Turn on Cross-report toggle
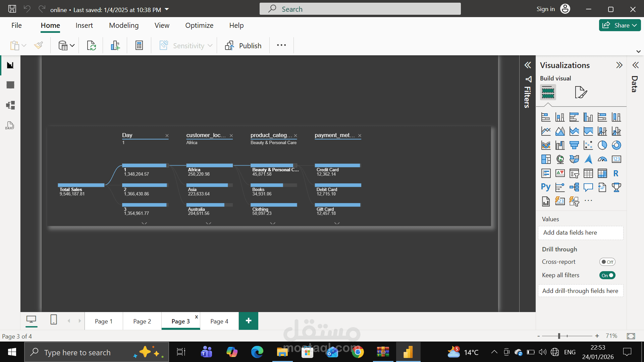 click(x=607, y=262)
